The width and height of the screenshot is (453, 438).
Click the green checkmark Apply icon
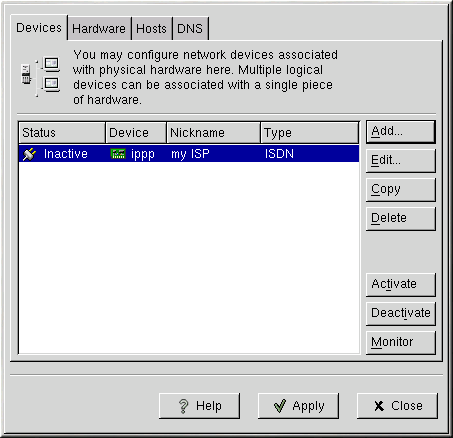click(x=280, y=406)
